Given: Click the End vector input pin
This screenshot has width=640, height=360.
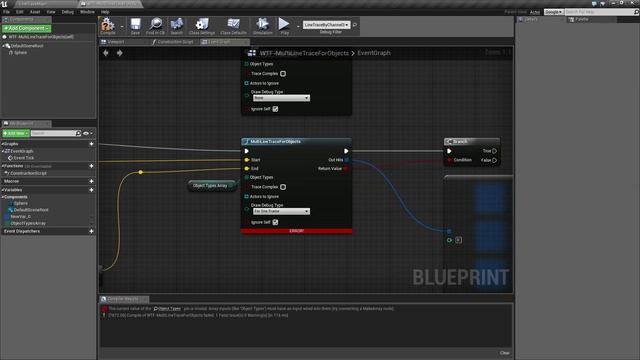Looking at the screenshot, I should pyautogui.click(x=247, y=169).
